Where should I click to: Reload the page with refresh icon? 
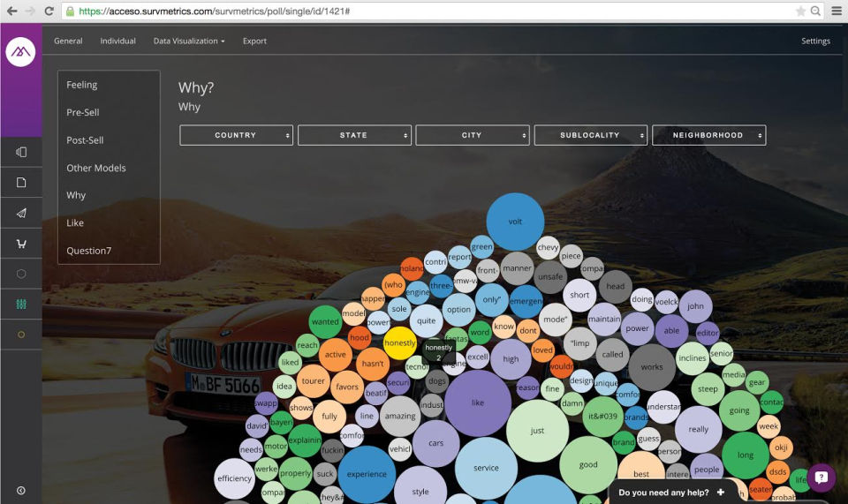click(49, 11)
